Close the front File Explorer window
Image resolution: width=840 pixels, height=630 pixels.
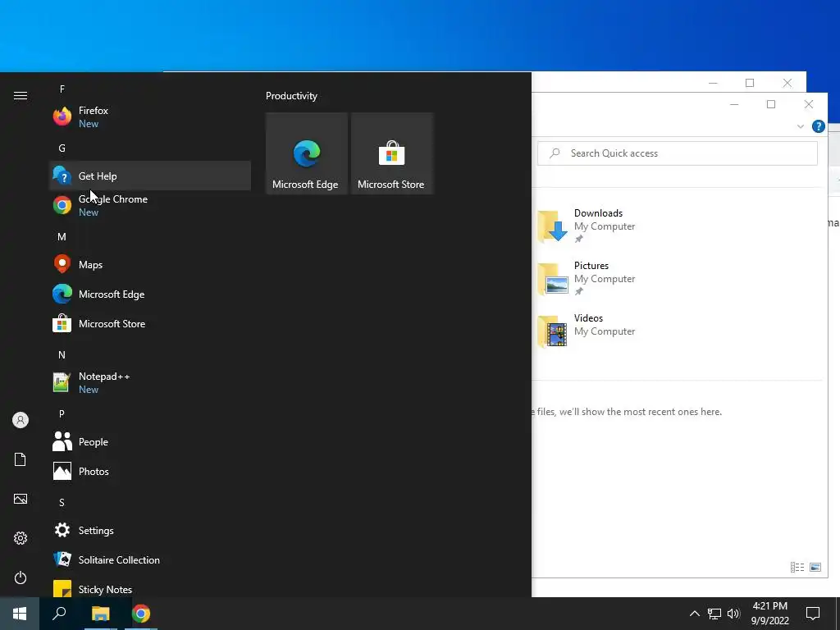809,104
